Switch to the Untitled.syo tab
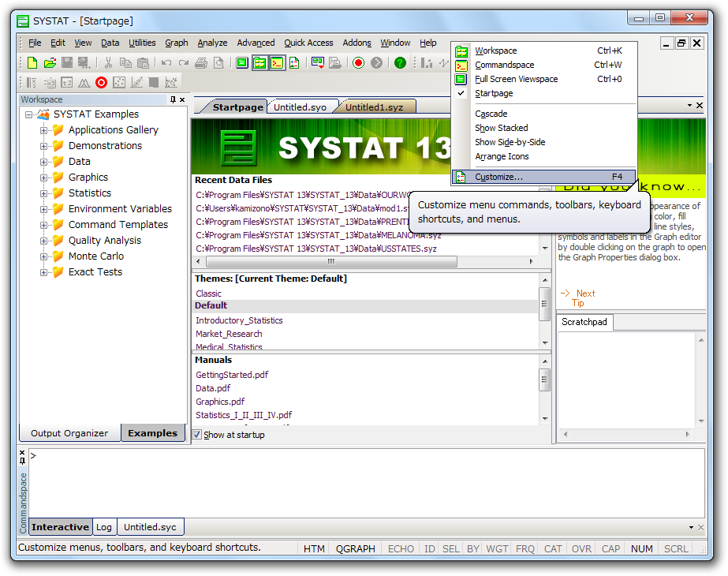 coord(300,107)
